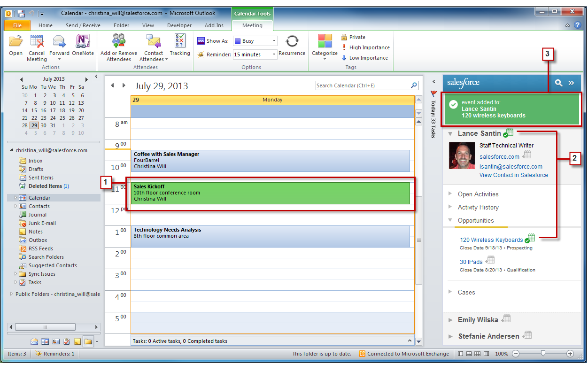
Task: Select July 30 in mini calendar
Action: (43, 125)
